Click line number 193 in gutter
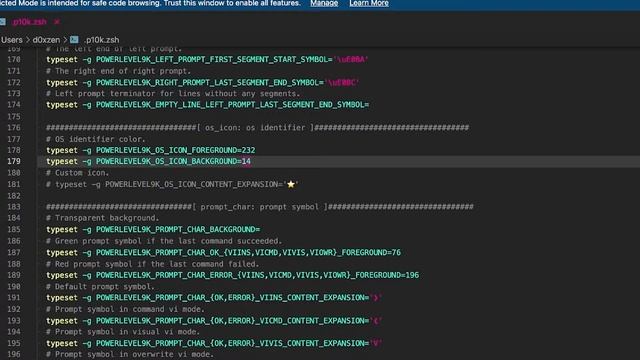This screenshot has height=360, width=640. [14, 320]
